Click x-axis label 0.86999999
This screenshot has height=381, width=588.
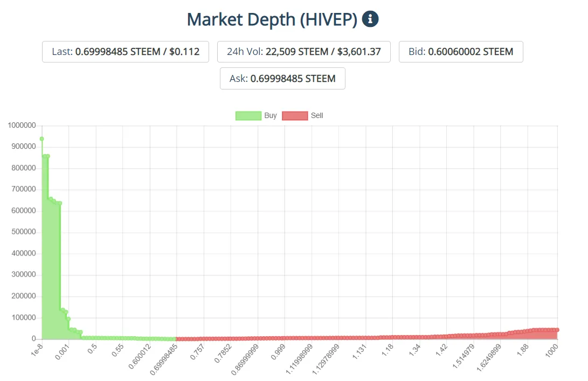[x=245, y=359]
